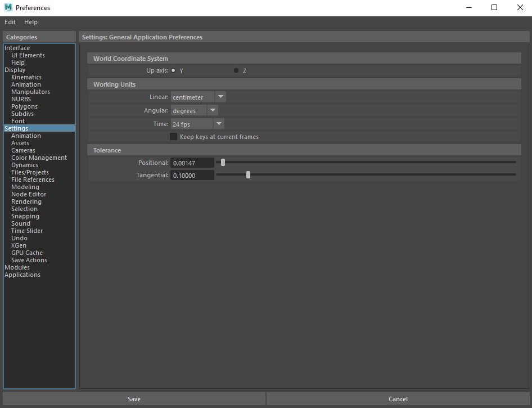Select Files/Projects category

[x=30, y=172]
